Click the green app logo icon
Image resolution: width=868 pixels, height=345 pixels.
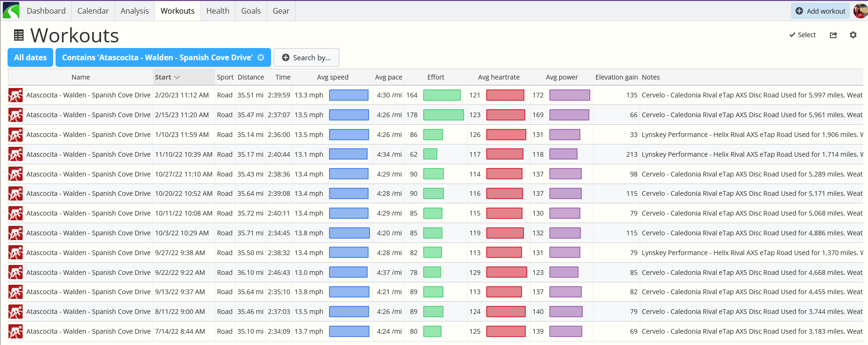11,10
